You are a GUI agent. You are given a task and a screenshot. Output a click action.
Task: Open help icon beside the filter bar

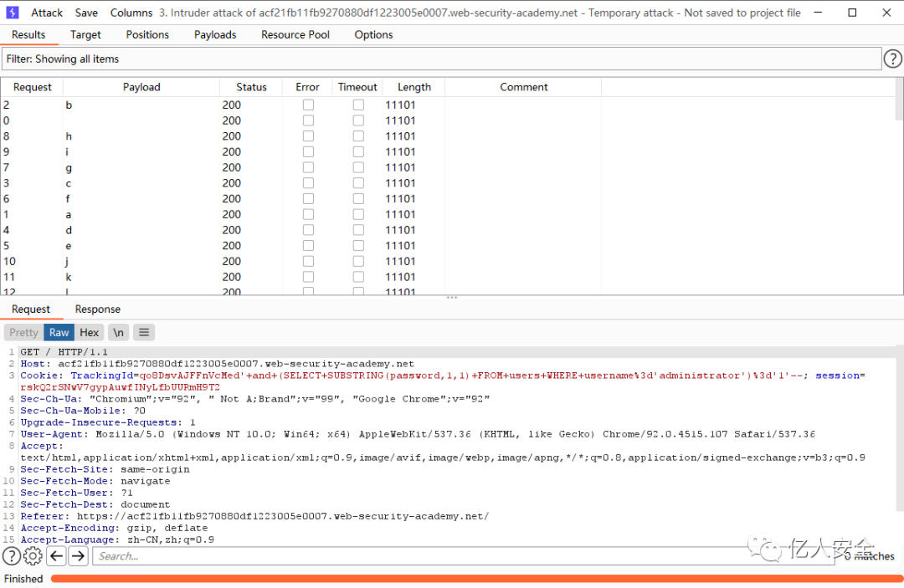pos(892,59)
